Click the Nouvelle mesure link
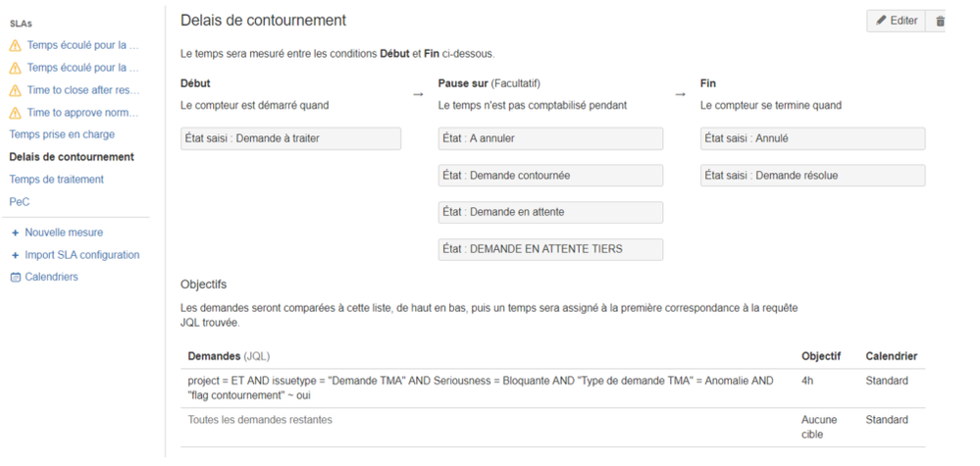 pos(64,233)
